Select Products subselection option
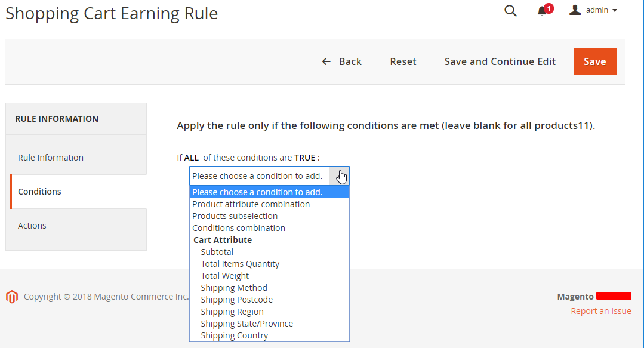 tap(235, 216)
